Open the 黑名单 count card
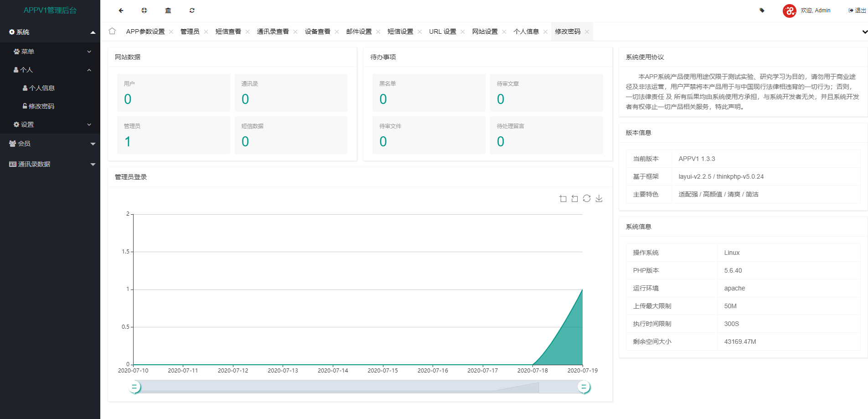 click(x=429, y=93)
